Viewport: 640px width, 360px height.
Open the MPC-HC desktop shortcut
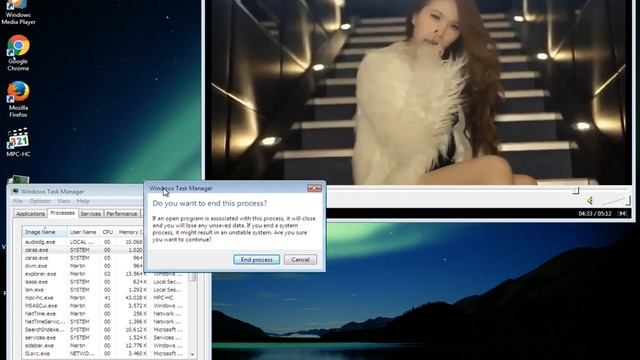coord(18,142)
